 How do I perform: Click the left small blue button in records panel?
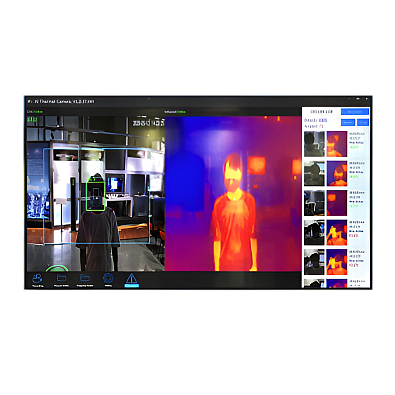(347, 123)
